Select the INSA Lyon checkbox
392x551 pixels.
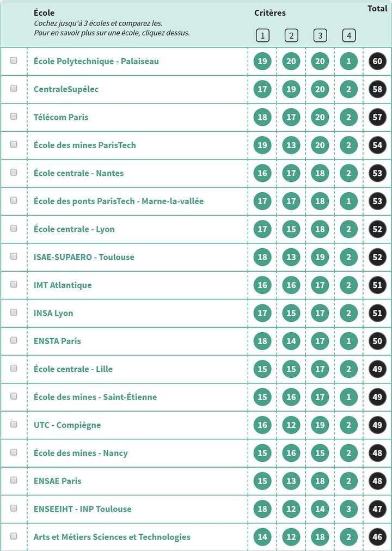point(14,313)
